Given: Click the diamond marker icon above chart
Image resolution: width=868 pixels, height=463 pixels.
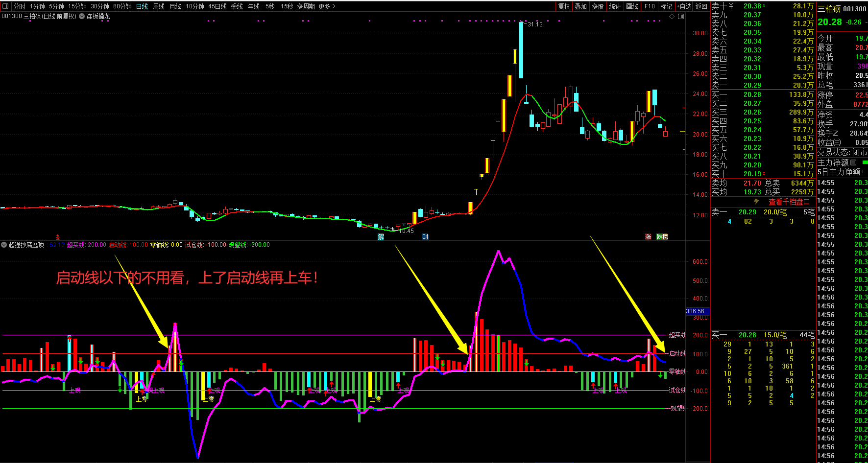Looking at the screenshot, I should coord(672,17).
